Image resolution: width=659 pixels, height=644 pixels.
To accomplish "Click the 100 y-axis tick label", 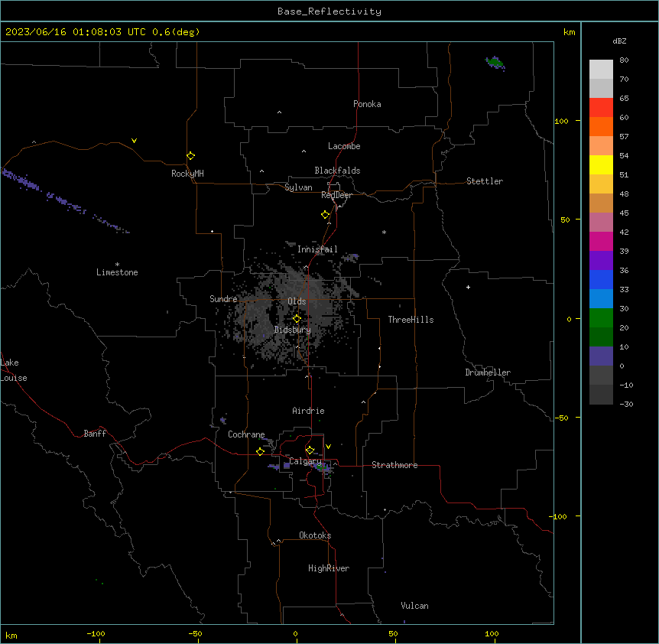I will pyautogui.click(x=561, y=121).
